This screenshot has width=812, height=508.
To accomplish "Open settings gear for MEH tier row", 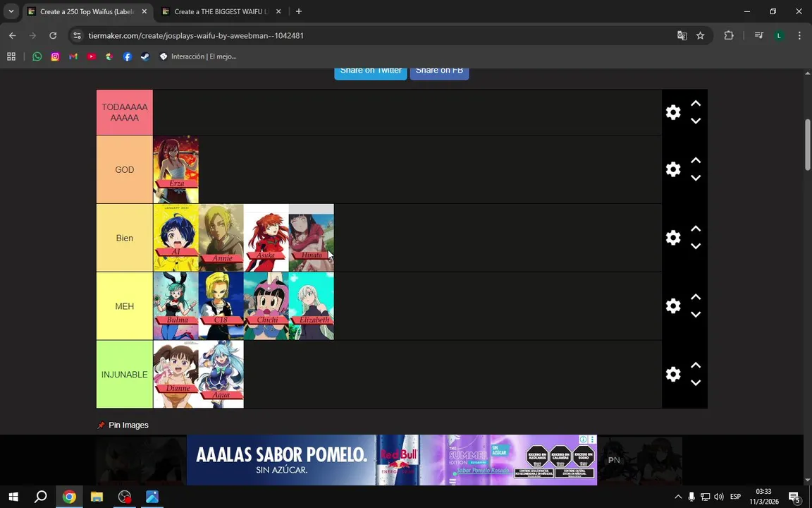I will 672,306.
